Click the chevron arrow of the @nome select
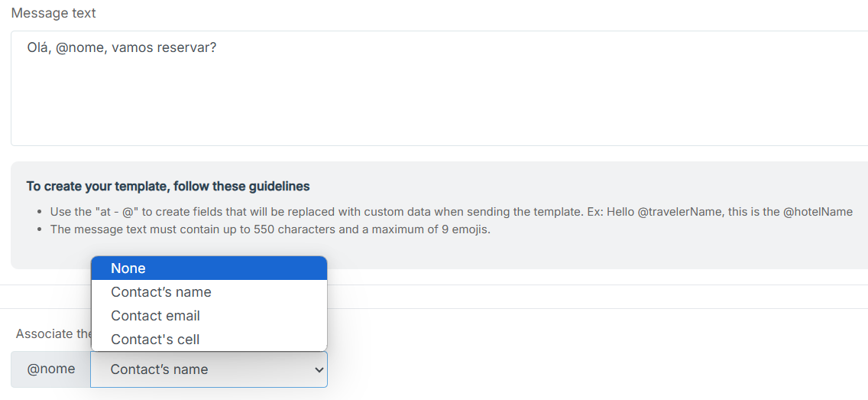Viewport: 868px width, 400px height. coord(319,369)
